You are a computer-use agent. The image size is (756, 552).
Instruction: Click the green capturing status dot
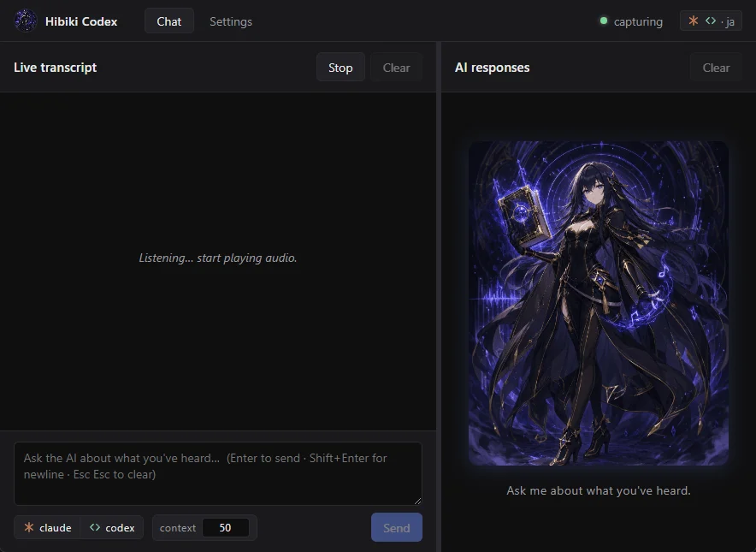(603, 21)
